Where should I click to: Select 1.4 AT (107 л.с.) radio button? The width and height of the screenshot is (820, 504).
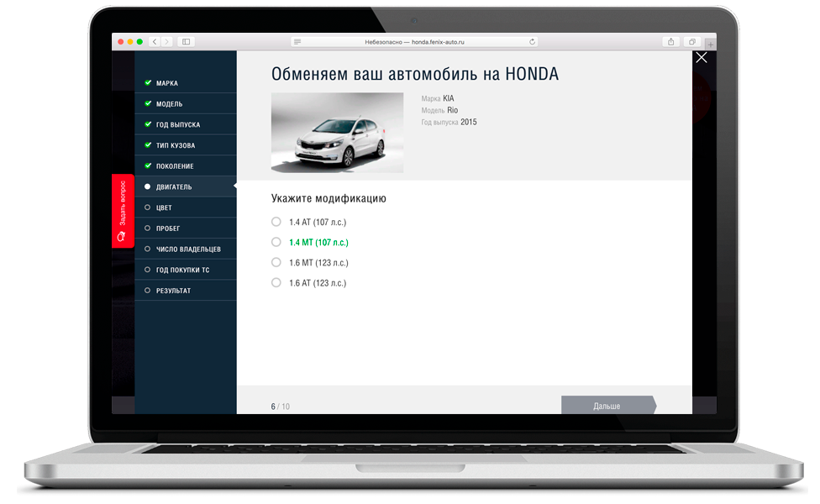coord(276,222)
